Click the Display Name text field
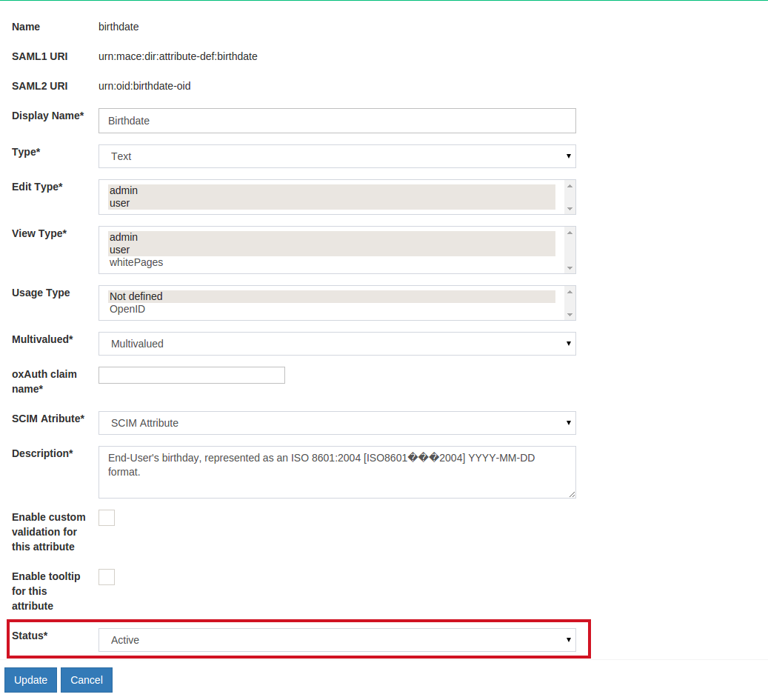The height and width of the screenshot is (700, 768). pyautogui.click(x=337, y=121)
